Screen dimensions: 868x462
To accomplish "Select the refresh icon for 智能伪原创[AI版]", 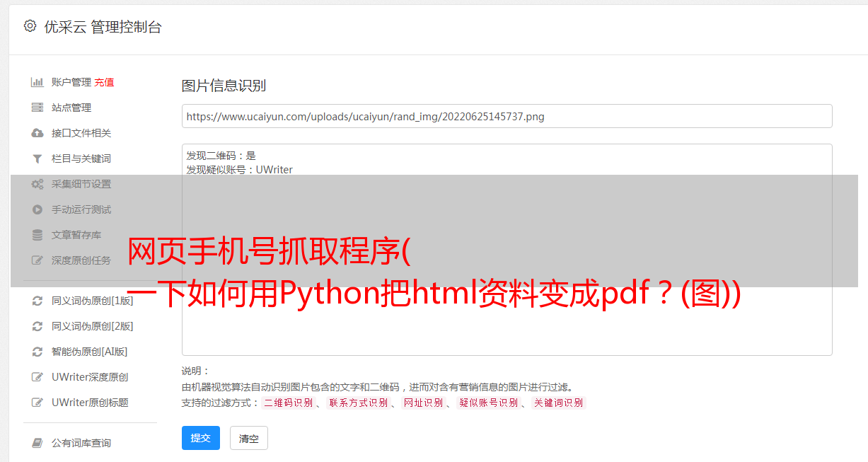I will pyautogui.click(x=37, y=352).
